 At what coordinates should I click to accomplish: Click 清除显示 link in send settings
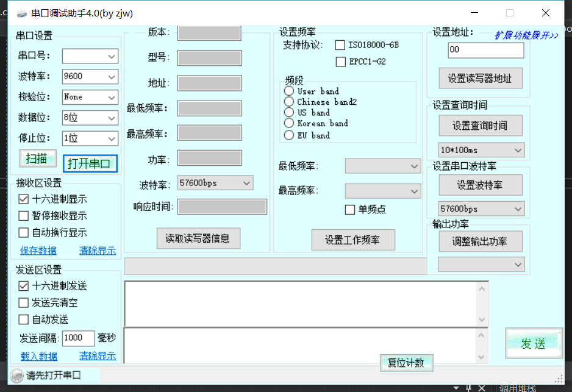pyautogui.click(x=98, y=356)
